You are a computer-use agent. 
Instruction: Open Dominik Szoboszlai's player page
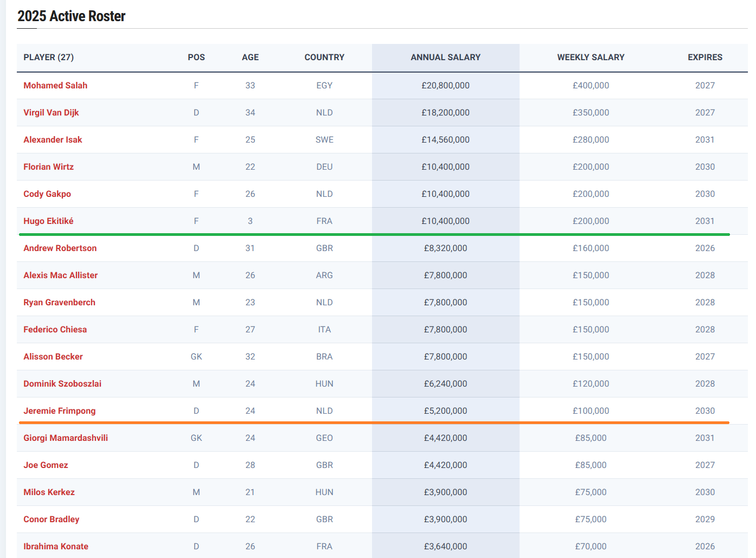click(62, 384)
